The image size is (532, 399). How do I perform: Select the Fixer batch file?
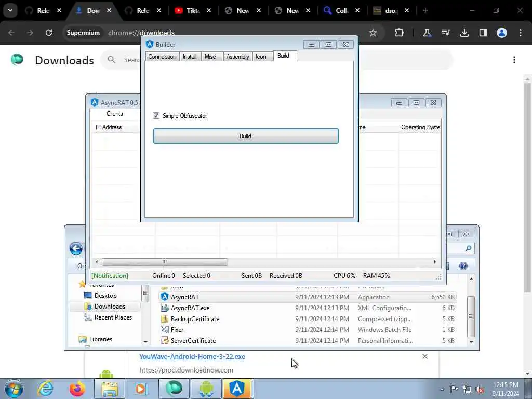[308, 329]
